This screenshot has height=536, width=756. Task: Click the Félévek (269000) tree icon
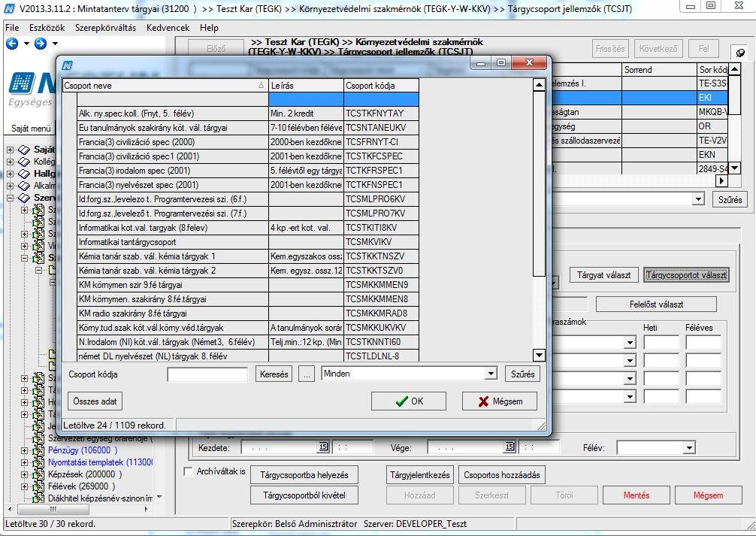(38, 486)
